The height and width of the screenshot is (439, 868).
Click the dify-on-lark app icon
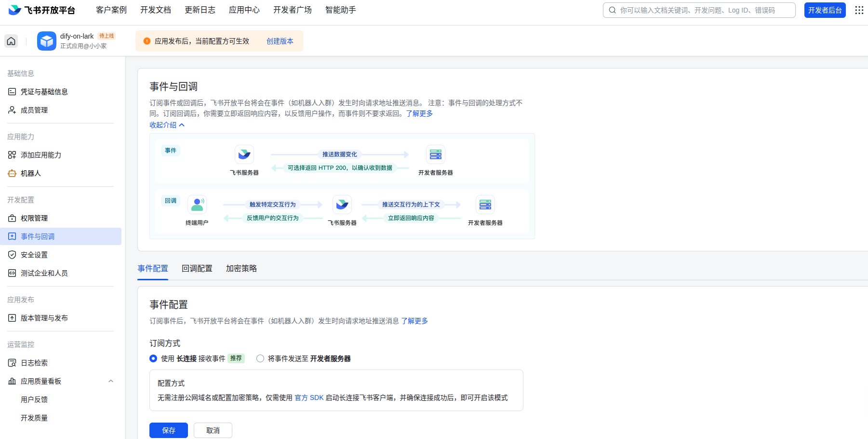click(x=46, y=41)
